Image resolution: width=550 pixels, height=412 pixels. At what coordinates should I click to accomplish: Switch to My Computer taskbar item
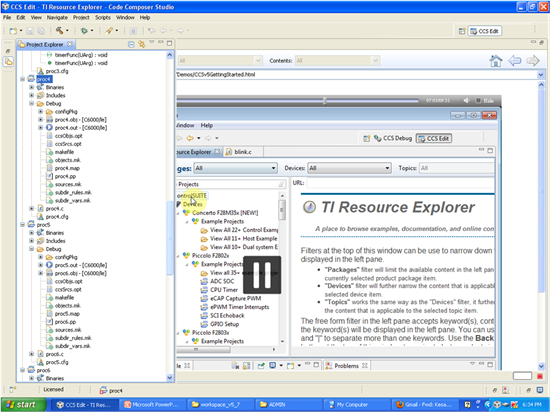click(356, 405)
